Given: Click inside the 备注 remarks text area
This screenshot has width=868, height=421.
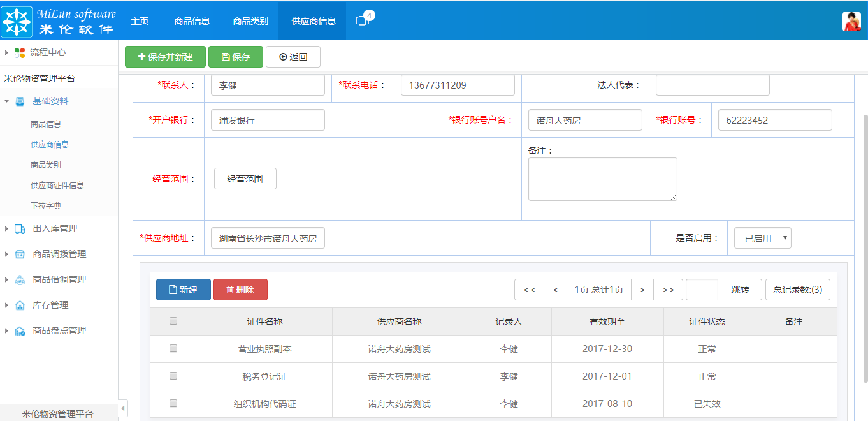Looking at the screenshot, I should click(x=602, y=179).
